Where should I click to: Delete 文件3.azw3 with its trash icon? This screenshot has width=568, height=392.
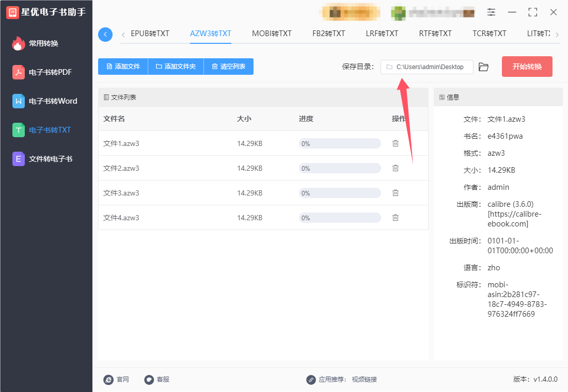[x=395, y=193]
